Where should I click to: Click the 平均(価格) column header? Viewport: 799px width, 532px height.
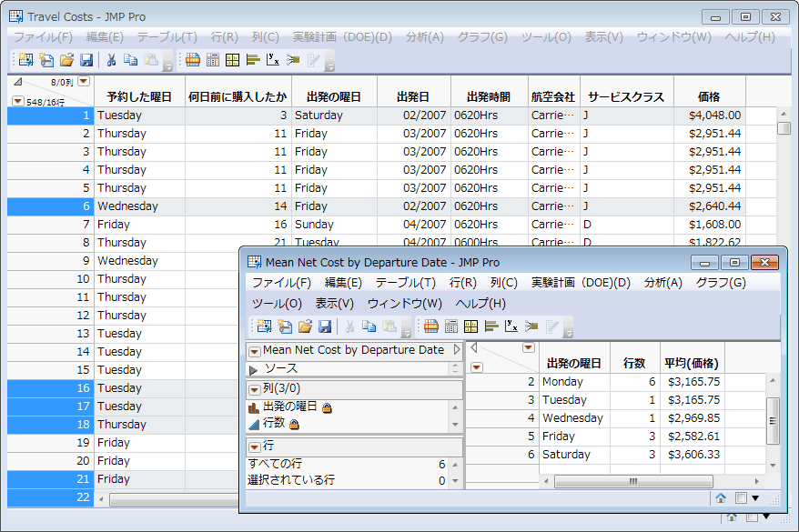point(692,363)
